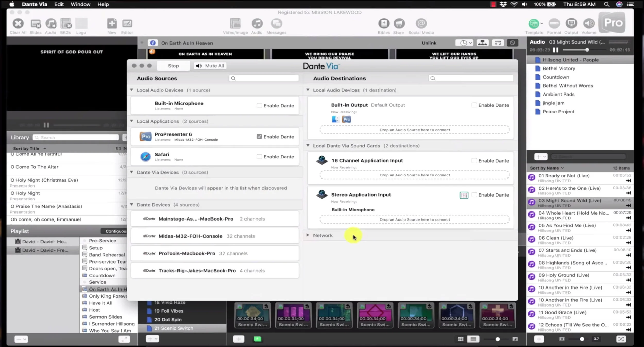Click the green cue icon below thumbnails
Image resolution: width=644 pixels, height=347 pixels.
pos(258,339)
